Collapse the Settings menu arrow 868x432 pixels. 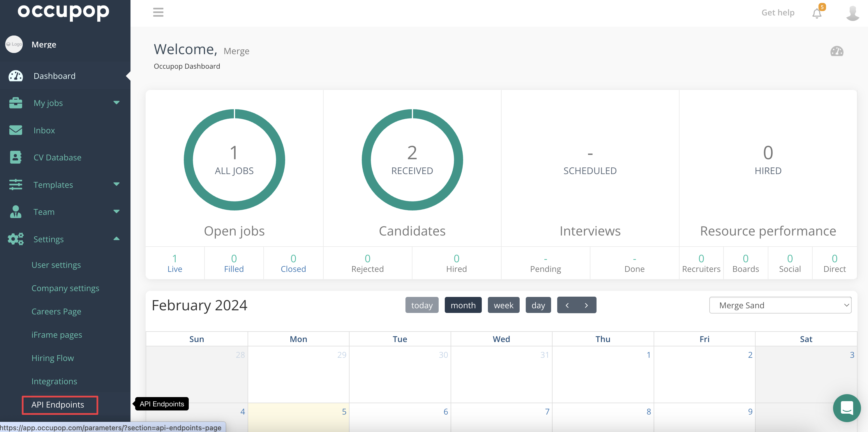coord(117,239)
